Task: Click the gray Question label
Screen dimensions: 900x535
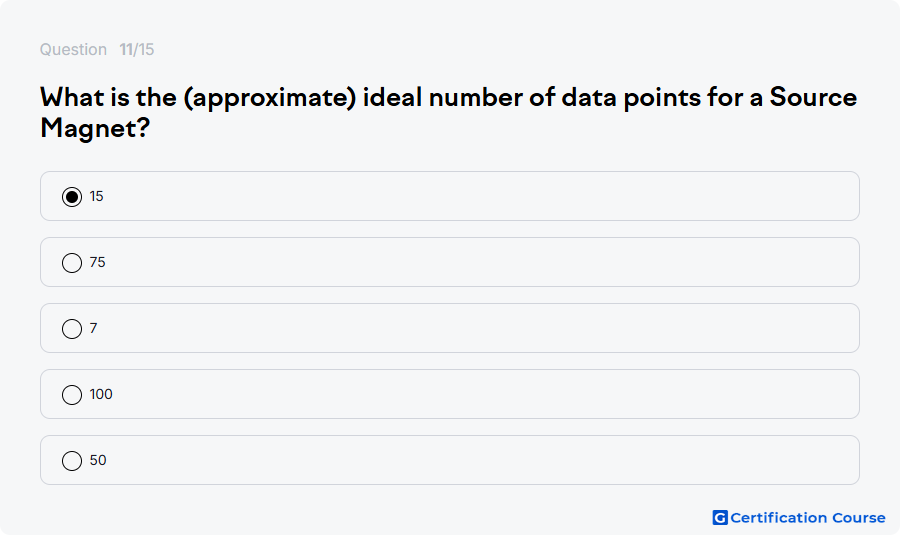Action: click(x=73, y=49)
